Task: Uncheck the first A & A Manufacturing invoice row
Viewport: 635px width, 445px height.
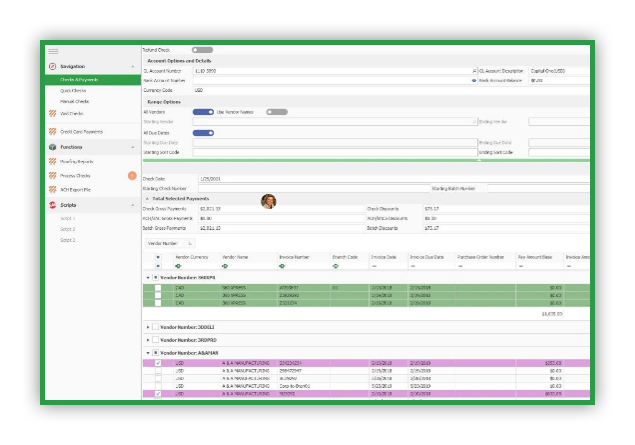Action: click(158, 363)
